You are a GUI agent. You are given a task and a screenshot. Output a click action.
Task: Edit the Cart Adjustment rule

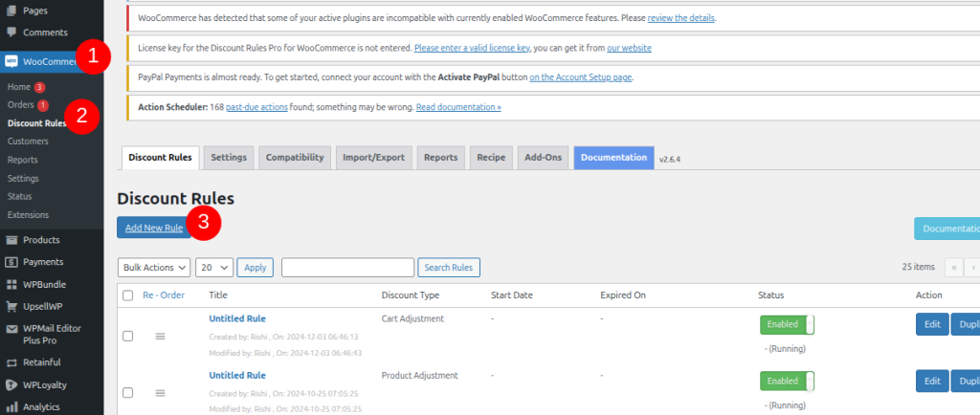pyautogui.click(x=932, y=324)
